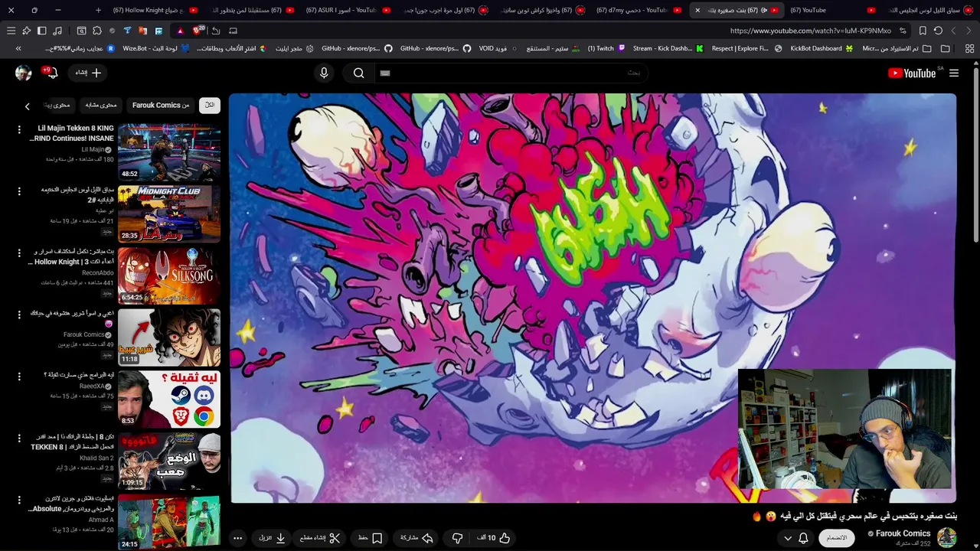Open the Farouk Comics 11:18 video thumbnail
Screen dimensions: 980x551
tap(169, 337)
